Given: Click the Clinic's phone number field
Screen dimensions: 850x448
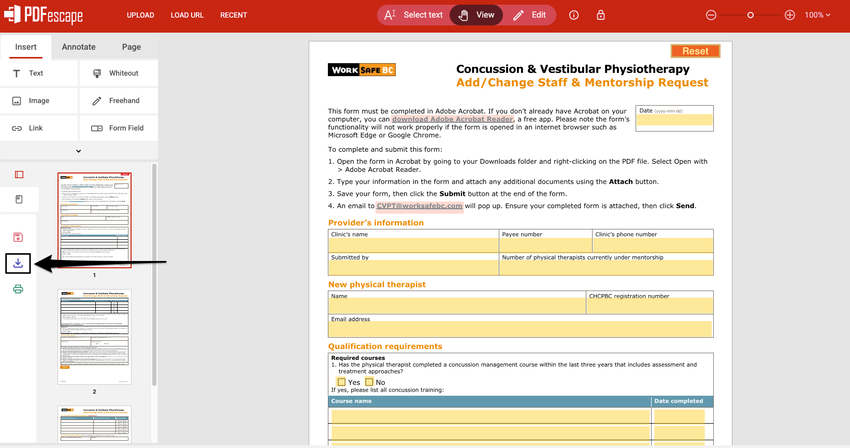Looking at the screenshot, I should tap(653, 245).
